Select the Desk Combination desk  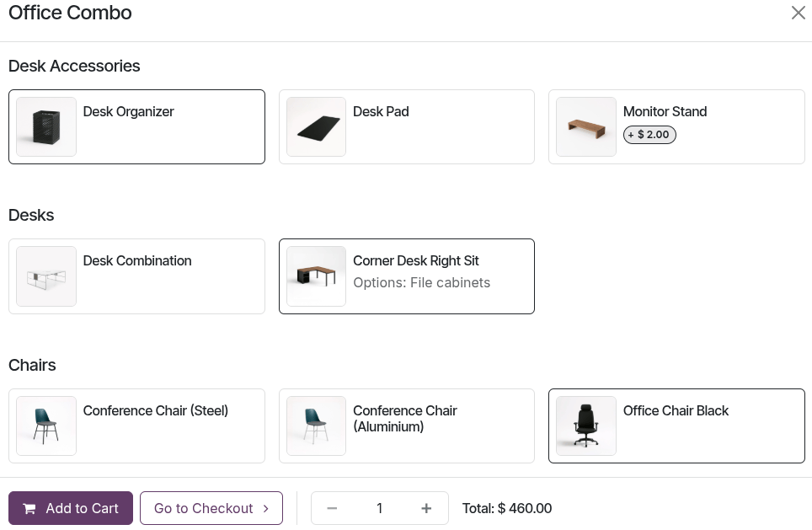tap(136, 276)
